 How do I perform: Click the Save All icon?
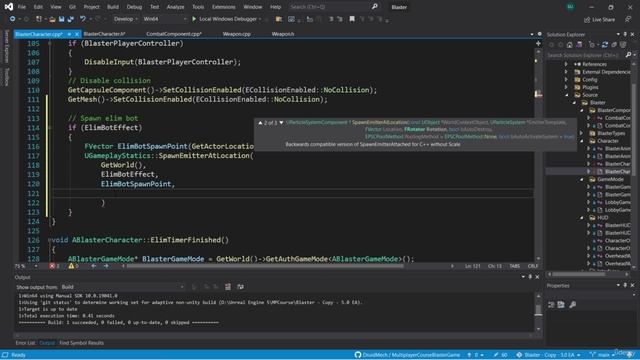71,19
